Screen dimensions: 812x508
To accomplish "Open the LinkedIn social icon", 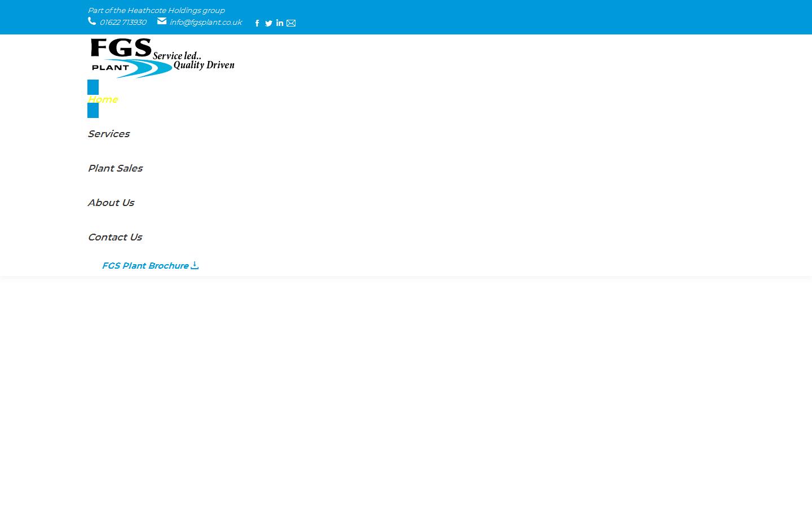I will point(280,23).
